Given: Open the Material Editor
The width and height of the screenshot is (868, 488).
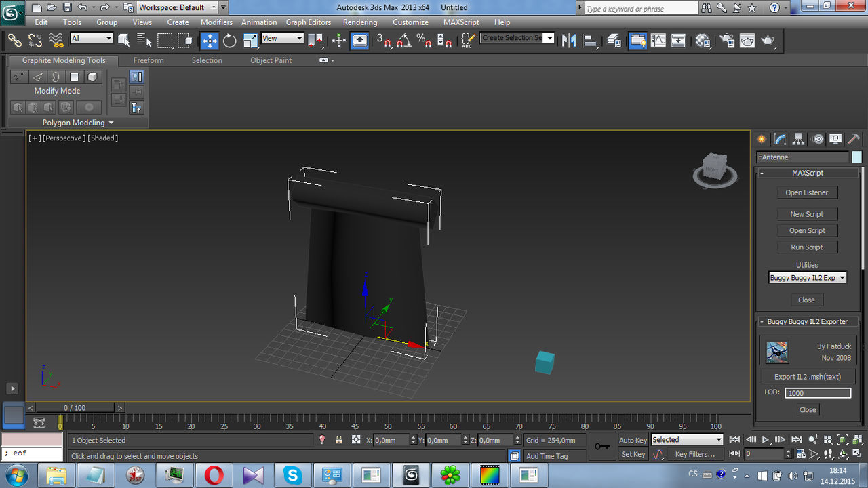Looking at the screenshot, I should tap(703, 41).
